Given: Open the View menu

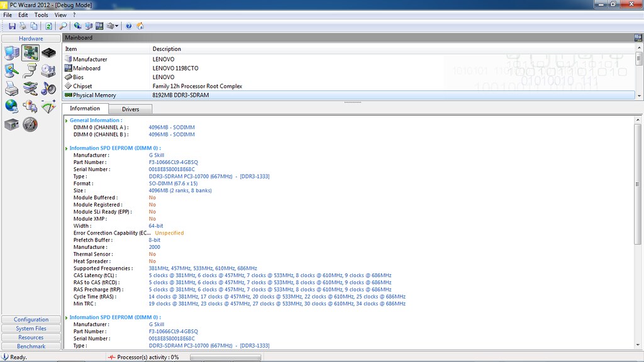Looking at the screenshot, I should (x=60, y=15).
